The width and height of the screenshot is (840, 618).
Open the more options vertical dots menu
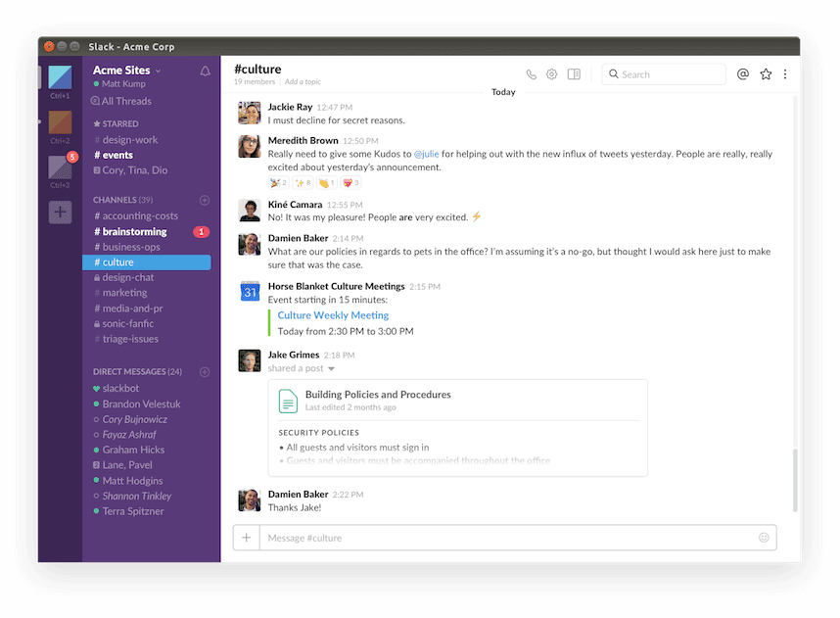click(785, 74)
